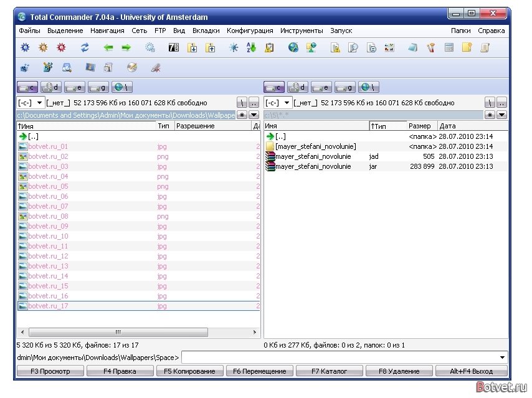Sort left panel by Разрешение column

pyautogui.click(x=212, y=126)
